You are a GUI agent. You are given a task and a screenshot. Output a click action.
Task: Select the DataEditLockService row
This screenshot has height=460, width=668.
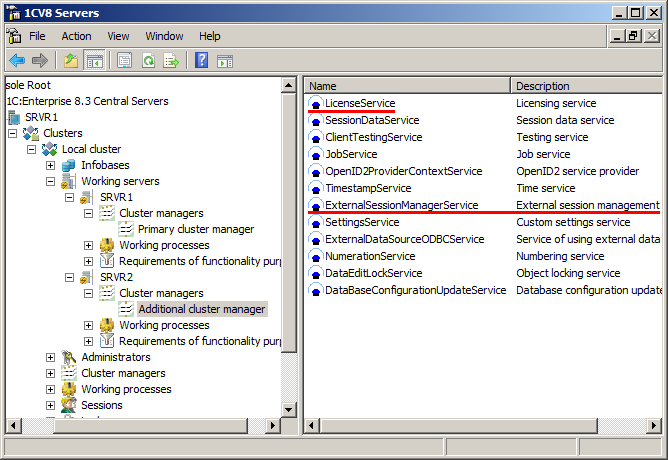484,273
